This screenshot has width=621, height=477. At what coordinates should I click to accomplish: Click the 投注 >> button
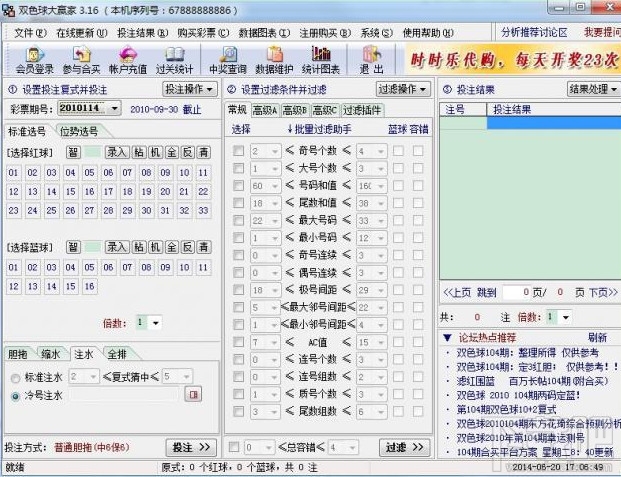coord(191,447)
